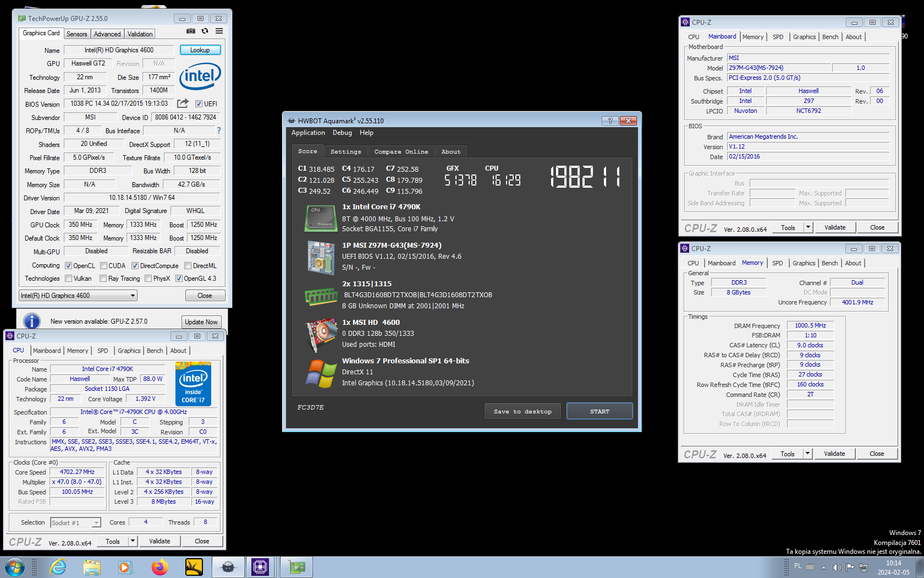Show hidden tray icons arrow
The height and width of the screenshot is (578, 924).
(x=823, y=568)
